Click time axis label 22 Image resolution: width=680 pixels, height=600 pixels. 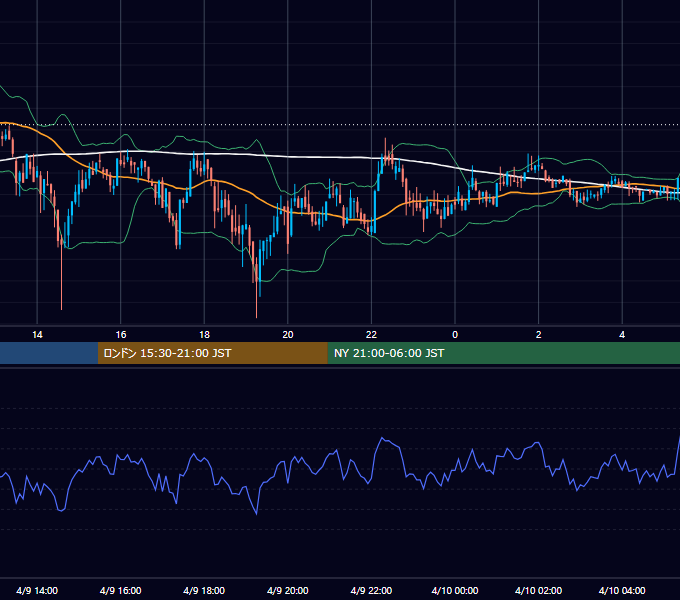[372, 335]
